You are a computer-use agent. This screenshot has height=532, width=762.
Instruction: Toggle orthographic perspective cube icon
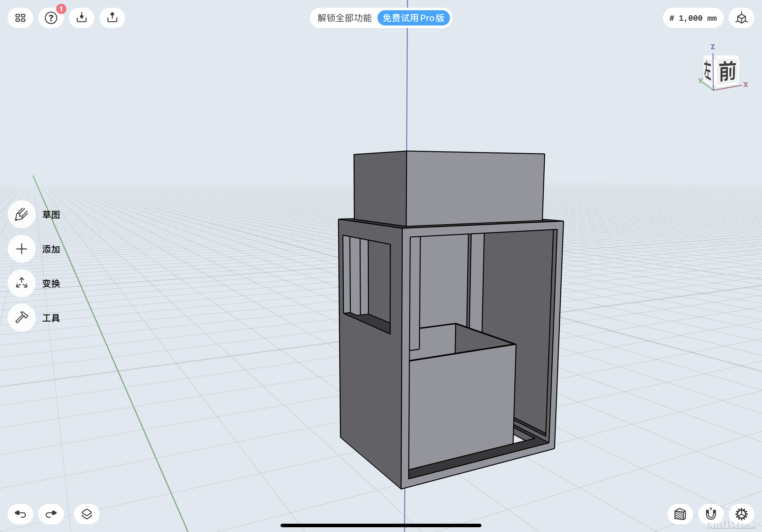(741, 18)
